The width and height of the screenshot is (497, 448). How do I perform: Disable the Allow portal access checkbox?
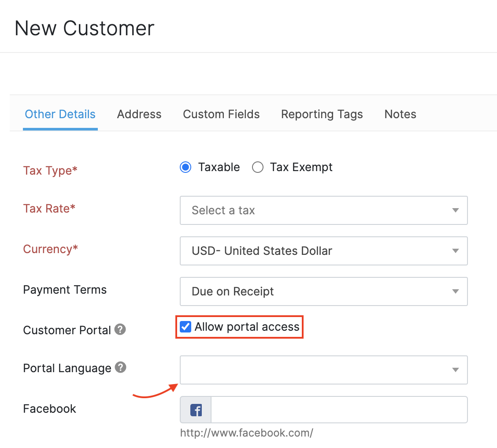point(185,326)
